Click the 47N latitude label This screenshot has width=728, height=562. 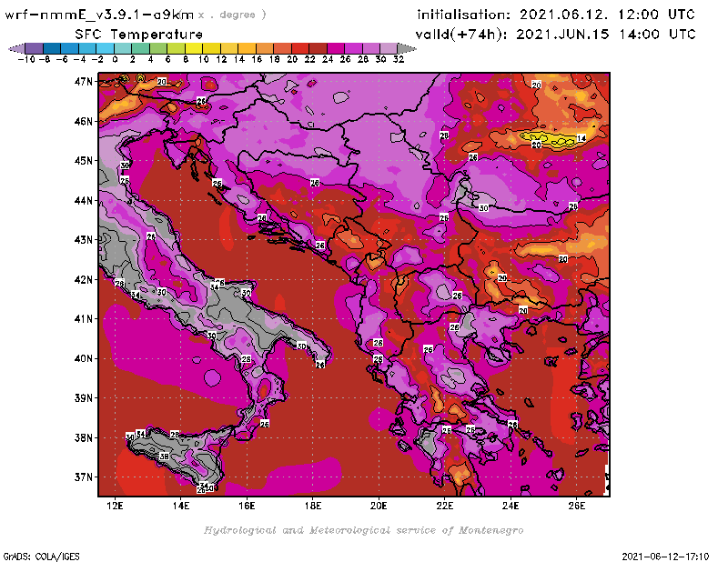[x=84, y=82]
